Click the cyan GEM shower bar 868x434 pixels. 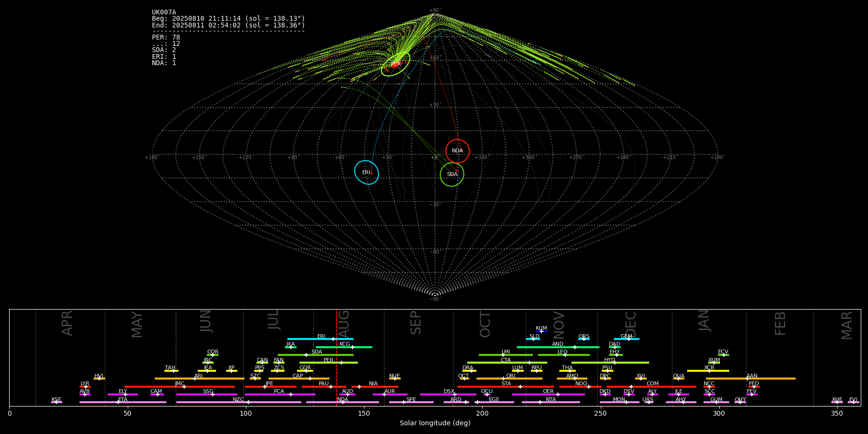(626, 339)
